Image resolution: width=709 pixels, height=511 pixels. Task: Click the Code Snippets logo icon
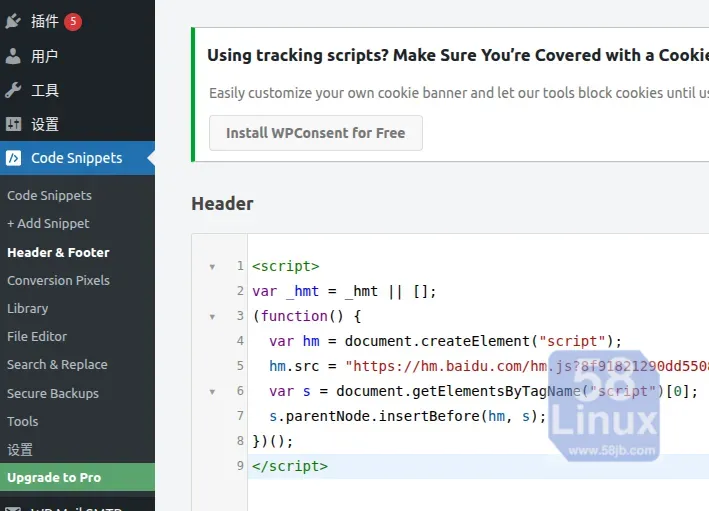pyautogui.click(x=13, y=158)
